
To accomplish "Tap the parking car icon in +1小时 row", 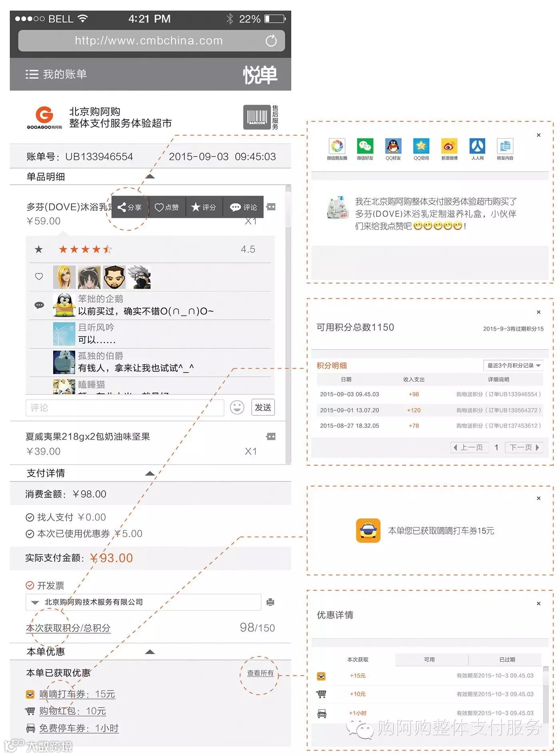I will pos(322,713).
